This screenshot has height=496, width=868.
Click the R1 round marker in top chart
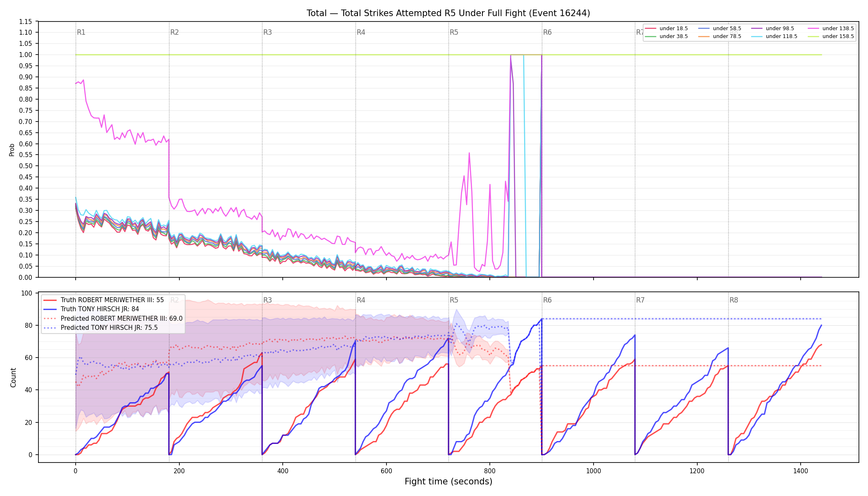(x=81, y=32)
